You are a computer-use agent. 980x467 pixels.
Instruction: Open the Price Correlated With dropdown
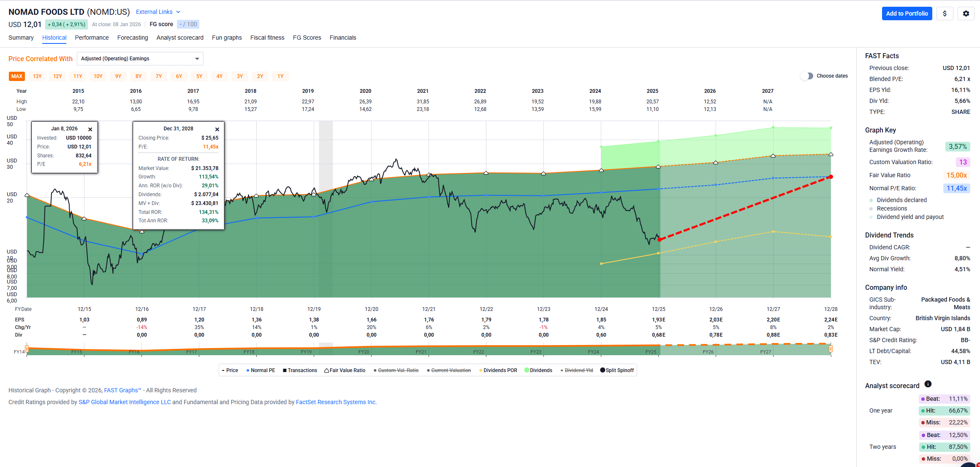tap(140, 59)
